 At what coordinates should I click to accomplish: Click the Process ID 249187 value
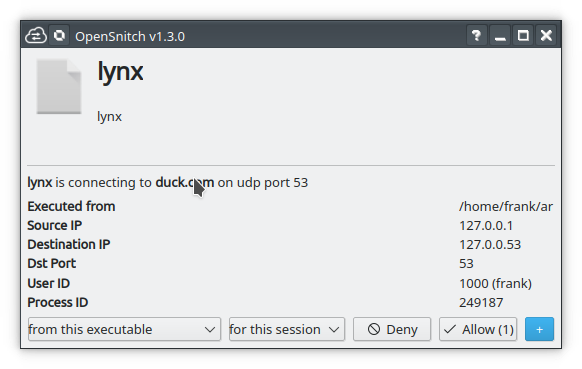click(481, 303)
